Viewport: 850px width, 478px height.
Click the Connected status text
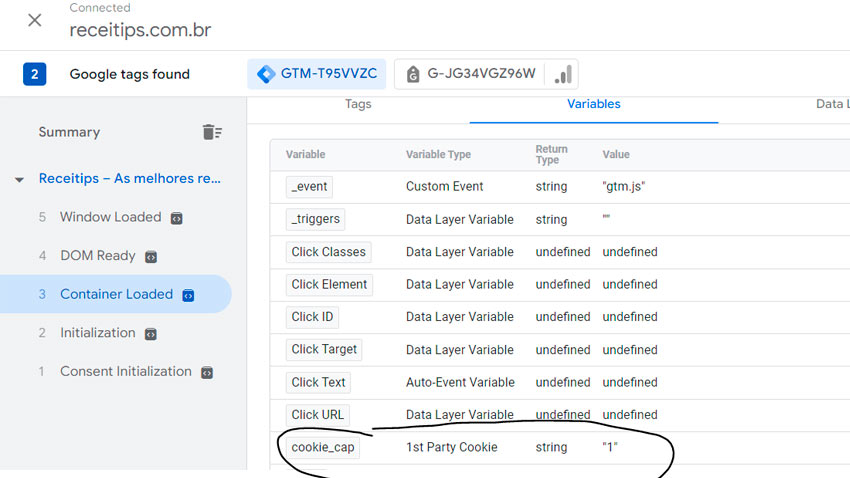coord(100,8)
